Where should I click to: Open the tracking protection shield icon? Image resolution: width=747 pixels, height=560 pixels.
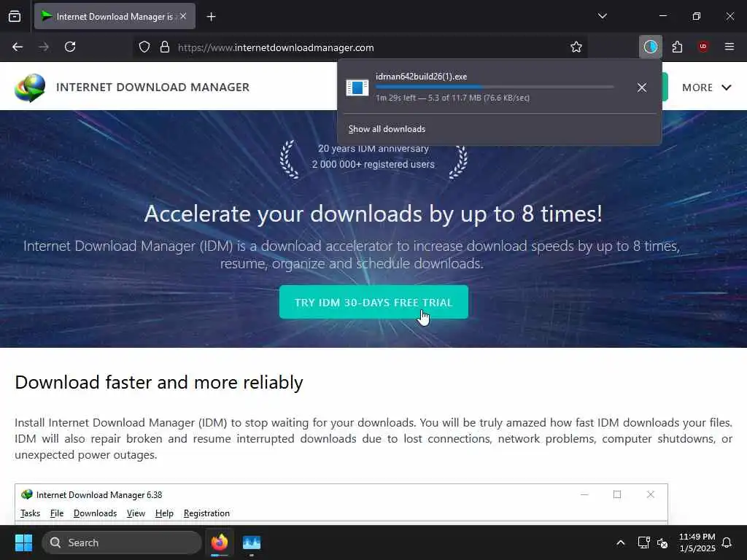pyautogui.click(x=144, y=47)
